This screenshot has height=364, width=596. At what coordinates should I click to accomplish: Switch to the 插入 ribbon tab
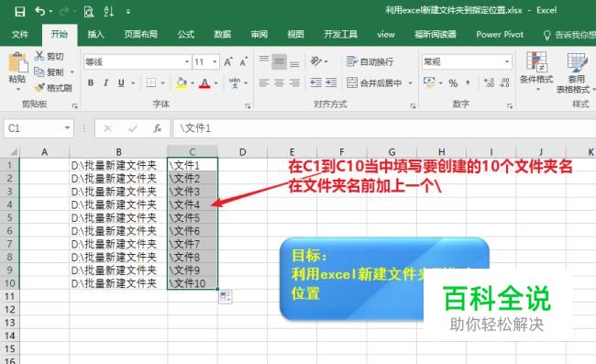coord(95,35)
